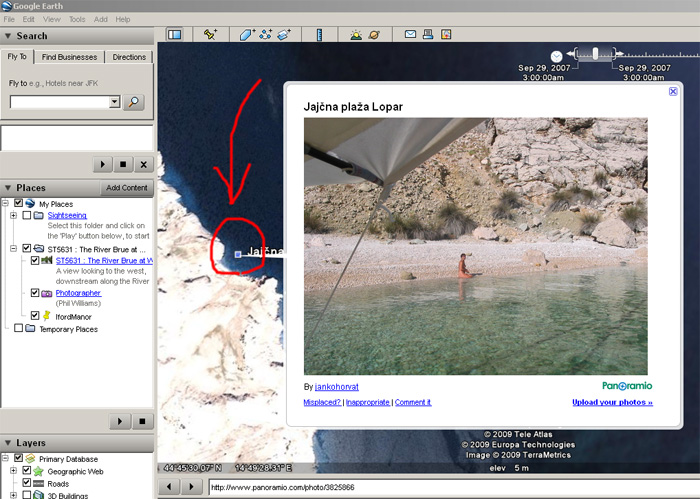This screenshot has height=499, width=700.
Task: Open the Add menu
Action: tap(100, 19)
